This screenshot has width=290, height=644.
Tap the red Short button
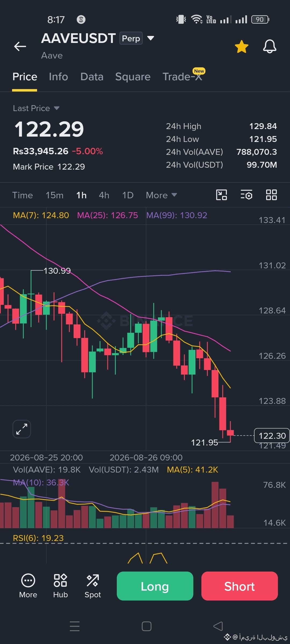coord(240,586)
